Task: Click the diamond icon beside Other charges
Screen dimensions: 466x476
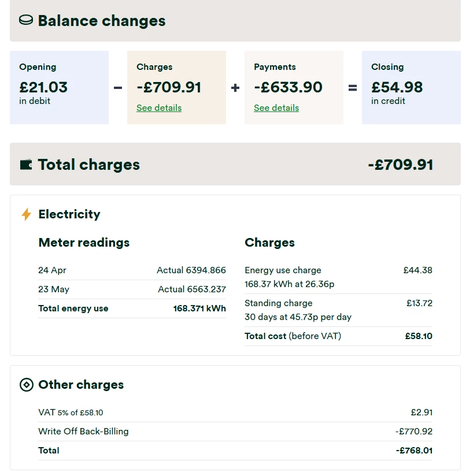Action: (x=27, y=385)
